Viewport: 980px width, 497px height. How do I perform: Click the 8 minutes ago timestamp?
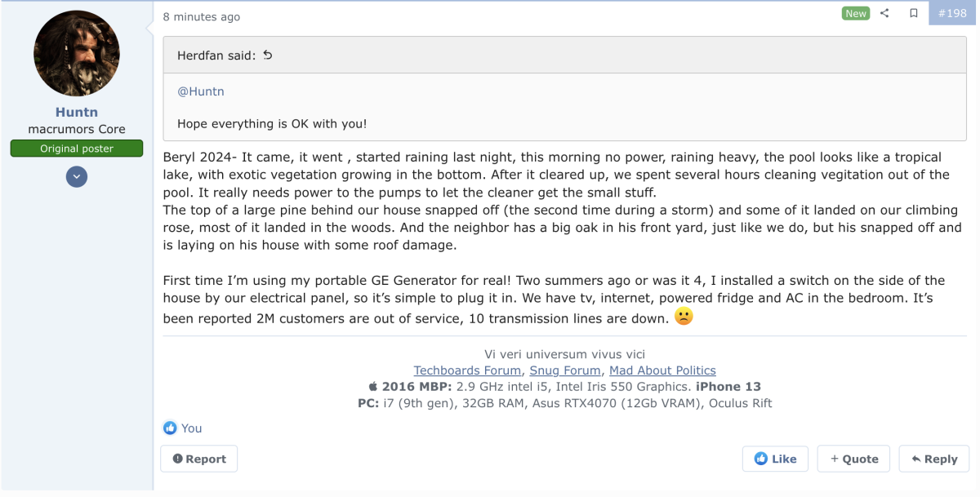pyautogui.click(x=202, y=16)
